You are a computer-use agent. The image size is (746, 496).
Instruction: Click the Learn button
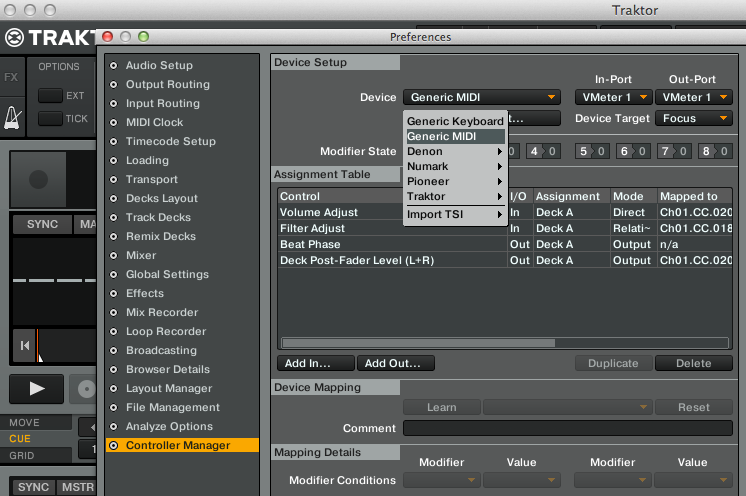tap(442, 408)
